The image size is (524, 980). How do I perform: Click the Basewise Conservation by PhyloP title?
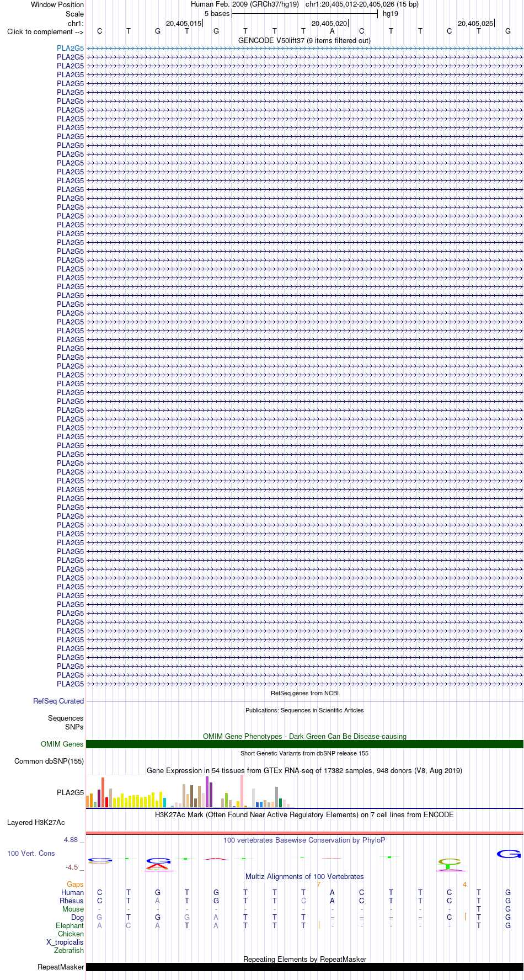(304, 840)
